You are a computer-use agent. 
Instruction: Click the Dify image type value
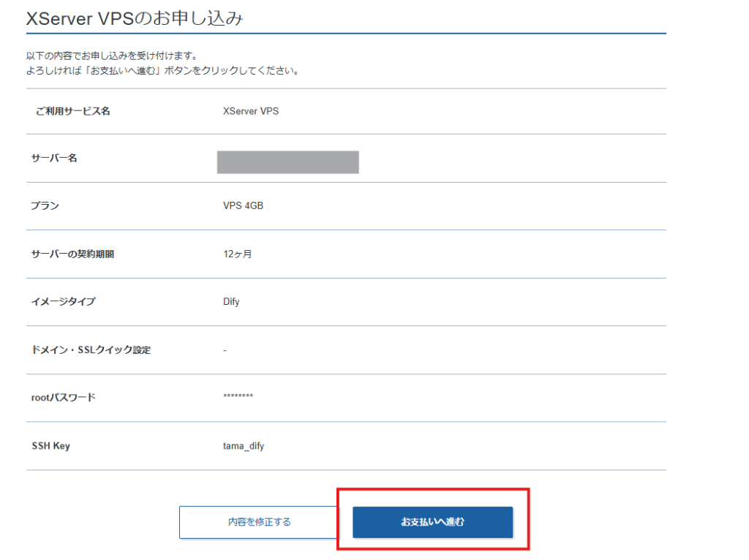click(x=232, y=302)
